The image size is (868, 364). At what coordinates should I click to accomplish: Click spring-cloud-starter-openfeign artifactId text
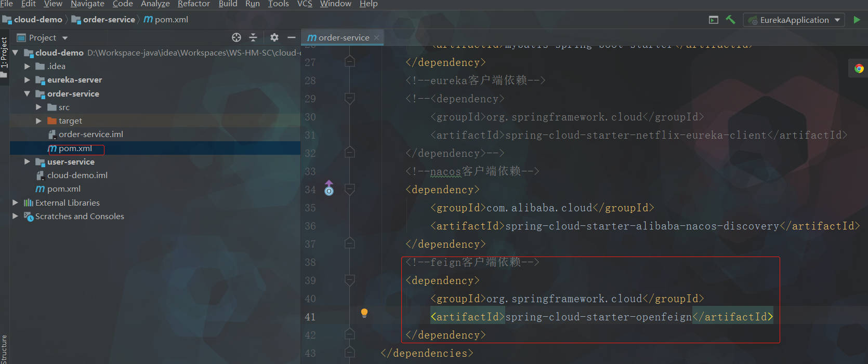point(598,317)
